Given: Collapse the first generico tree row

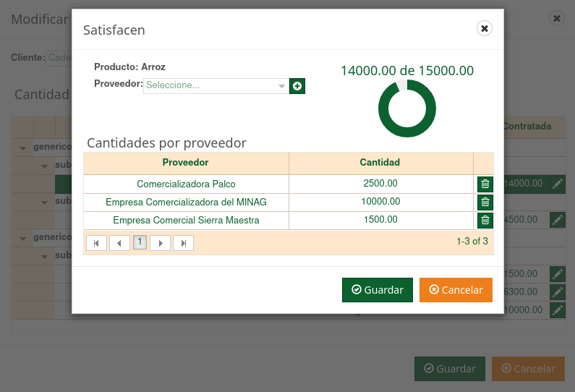Looking at the screenshot, I should [22, 148].
